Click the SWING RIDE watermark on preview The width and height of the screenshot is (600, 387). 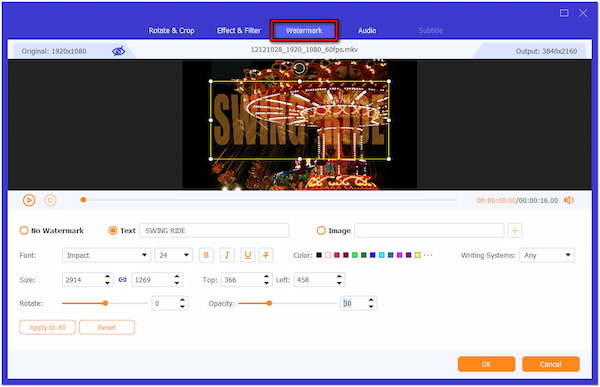point(300,120)
